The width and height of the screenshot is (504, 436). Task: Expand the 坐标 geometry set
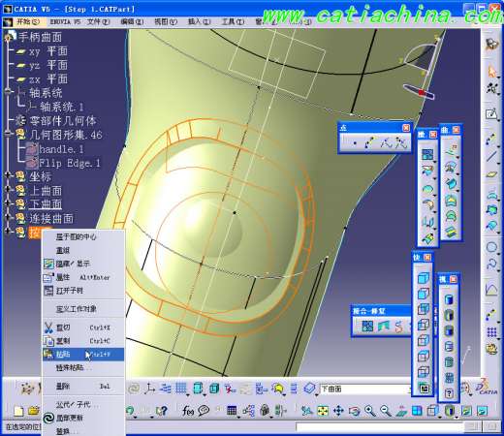[8, 175]
